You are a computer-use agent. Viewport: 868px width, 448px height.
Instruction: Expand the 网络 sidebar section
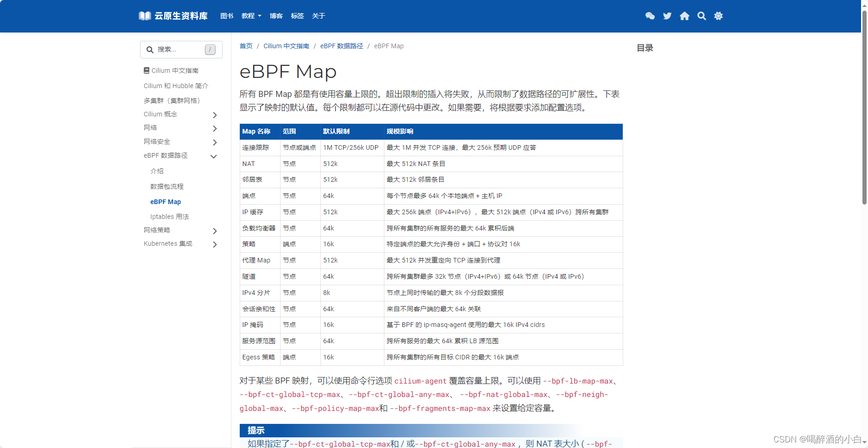pos(214,128)
